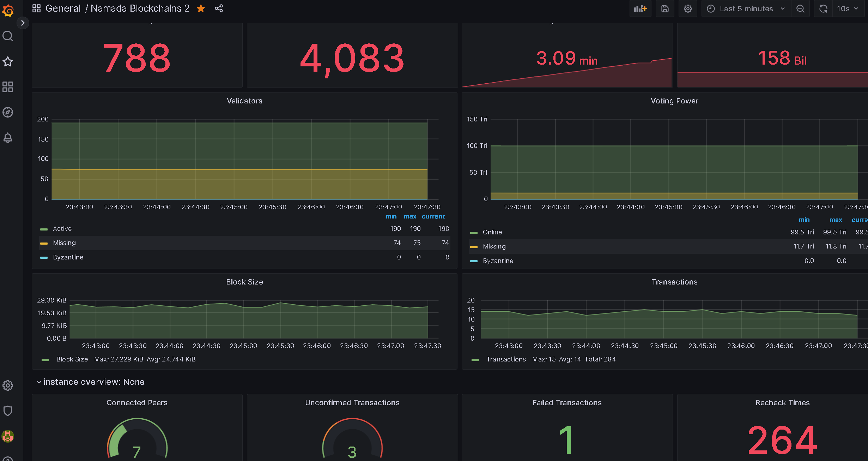Click the Save dashboard icon

[x=664, y=9]
